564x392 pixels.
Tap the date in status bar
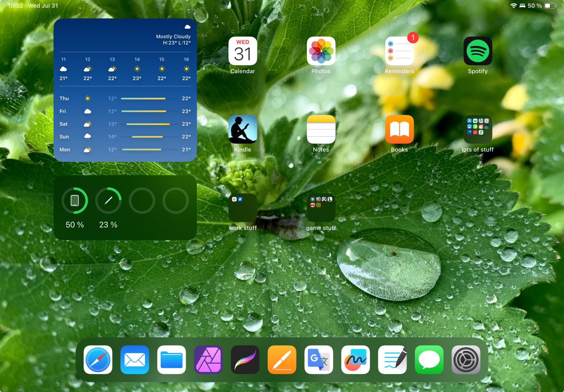43,6
